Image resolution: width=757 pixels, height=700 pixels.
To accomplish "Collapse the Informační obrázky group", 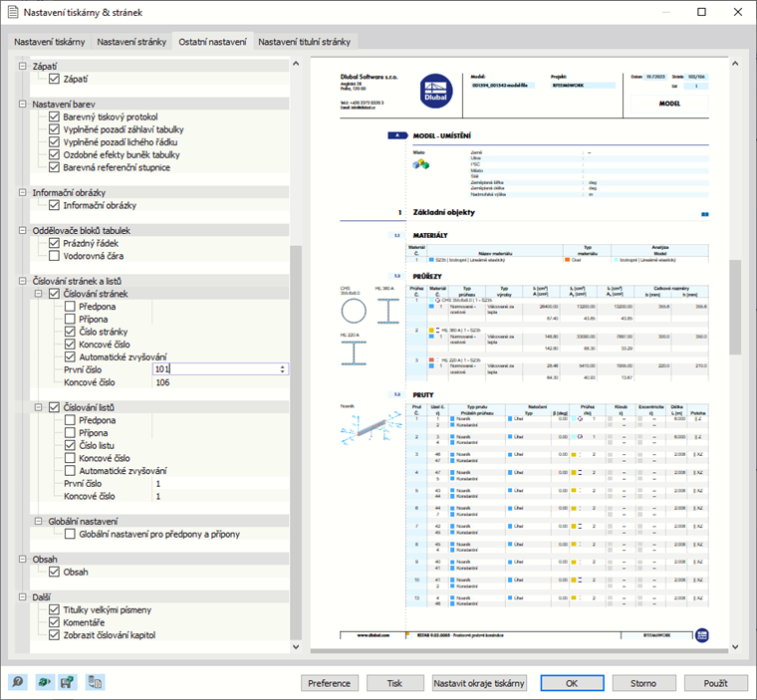I will [x=22, y=192].
